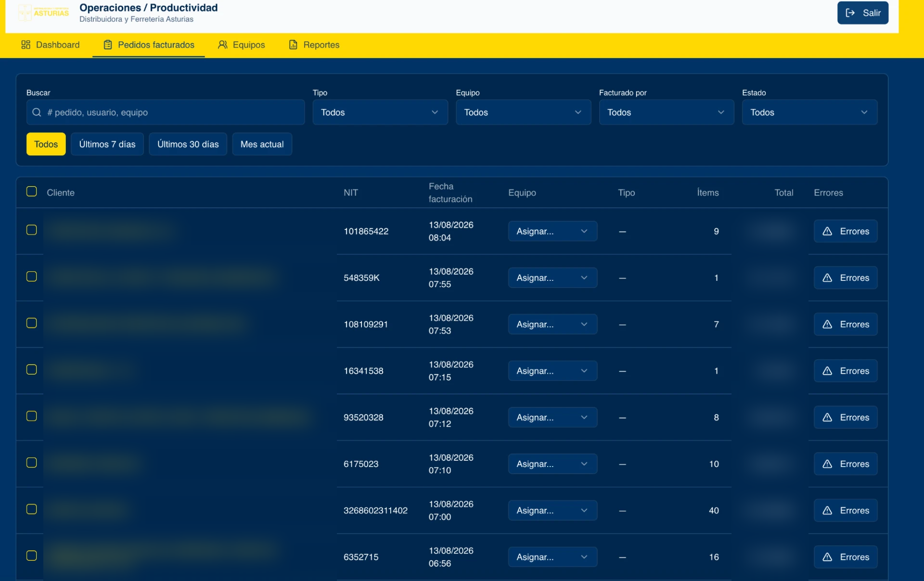
Task: Click warning triangle icon for NIT 93520328
Action: click(827, 417)
